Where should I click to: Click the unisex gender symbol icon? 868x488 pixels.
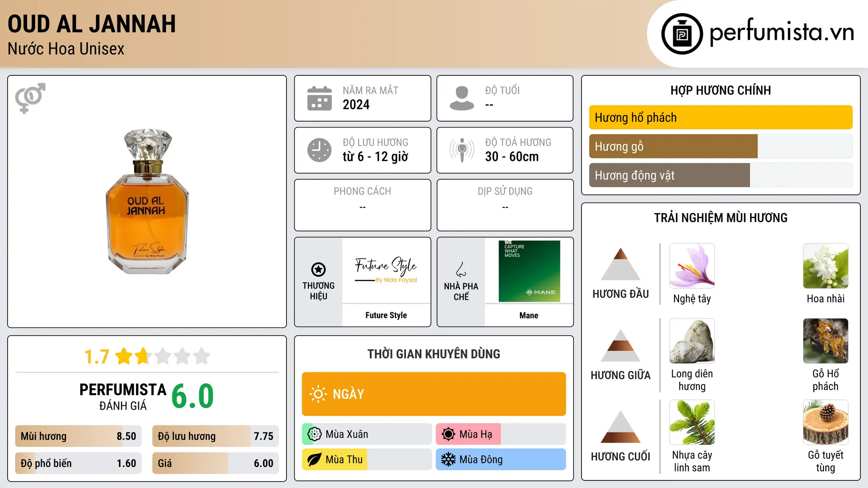click(30, 98)
